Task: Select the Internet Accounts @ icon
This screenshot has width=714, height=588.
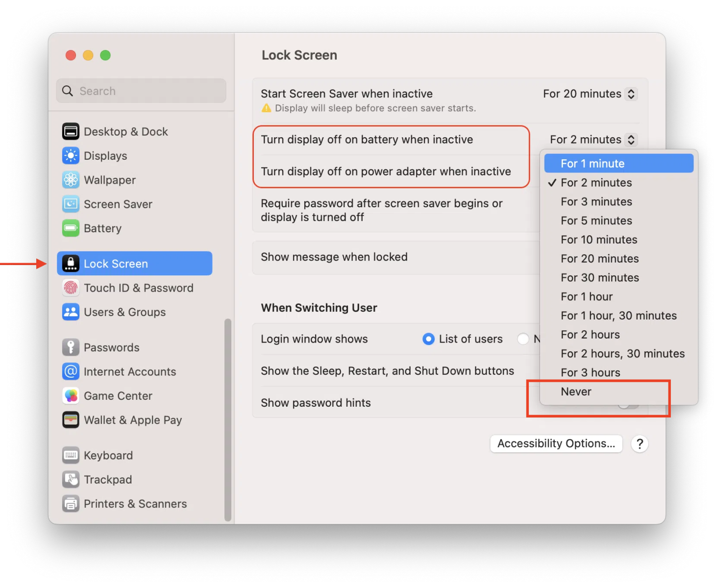Action: tap(71, 371)
